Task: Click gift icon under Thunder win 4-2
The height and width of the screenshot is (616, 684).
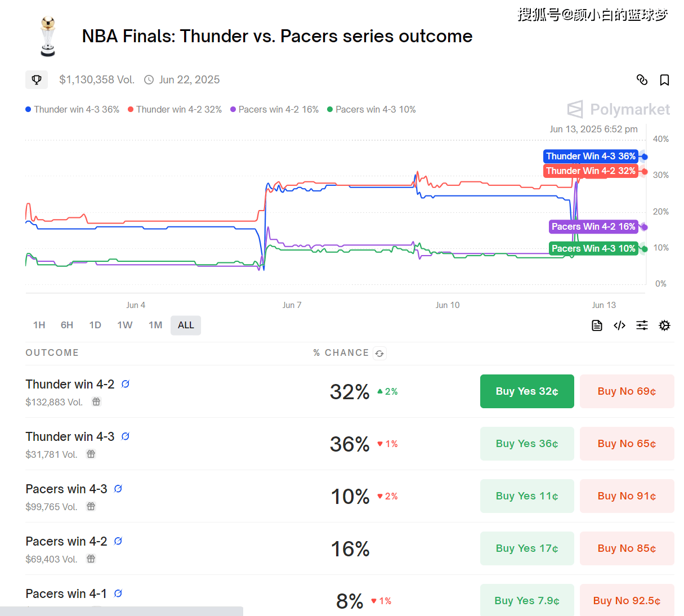Action: (x=96, y=402)
